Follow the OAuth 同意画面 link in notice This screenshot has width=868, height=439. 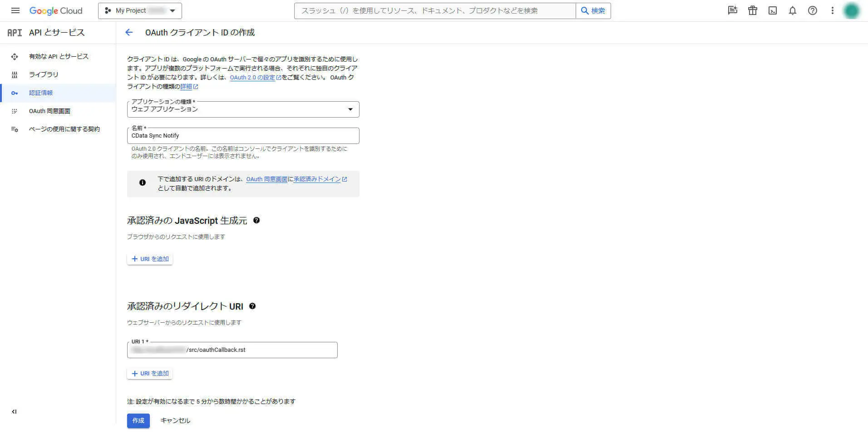pos(266,179)
